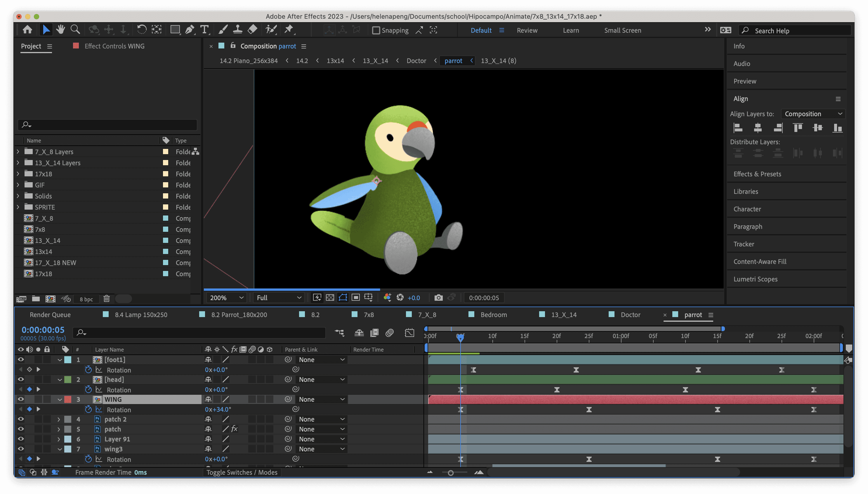Select the Hand tool
Screen dimensions: 868x494
point(61,30)
